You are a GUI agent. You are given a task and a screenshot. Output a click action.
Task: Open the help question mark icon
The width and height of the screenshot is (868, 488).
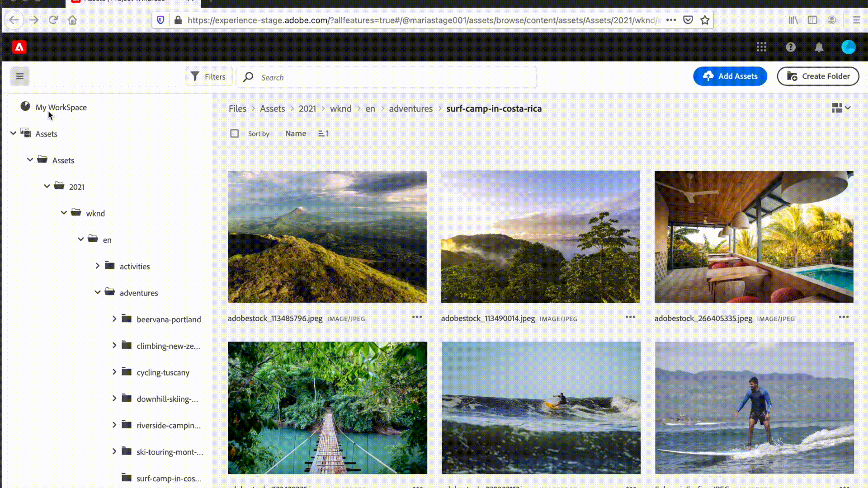tap(790, 47)
